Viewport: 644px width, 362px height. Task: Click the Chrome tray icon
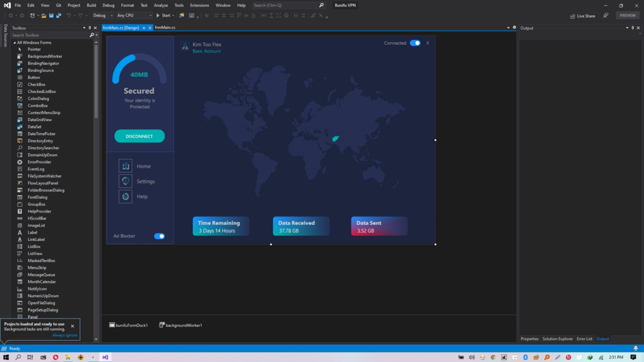[493, 357]
